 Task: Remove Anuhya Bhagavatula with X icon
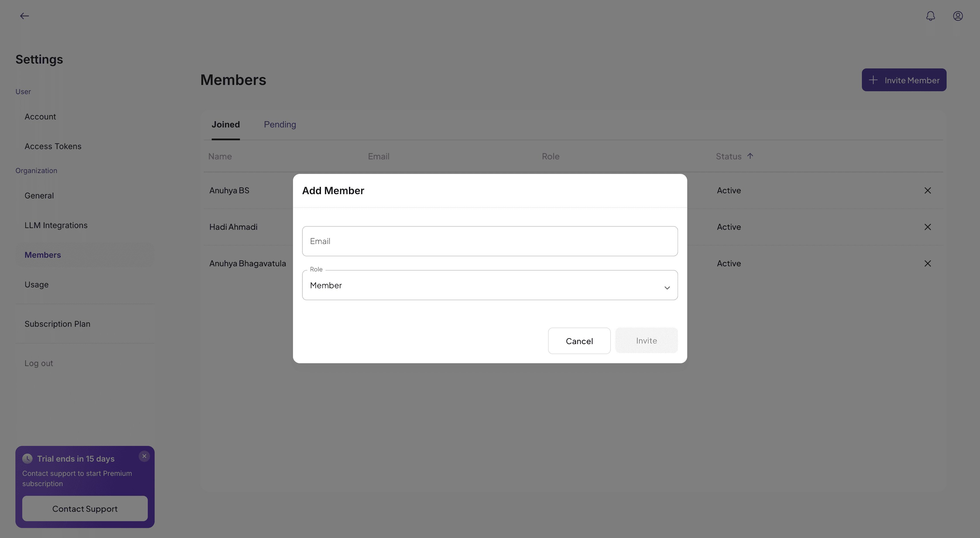point(928,263)
